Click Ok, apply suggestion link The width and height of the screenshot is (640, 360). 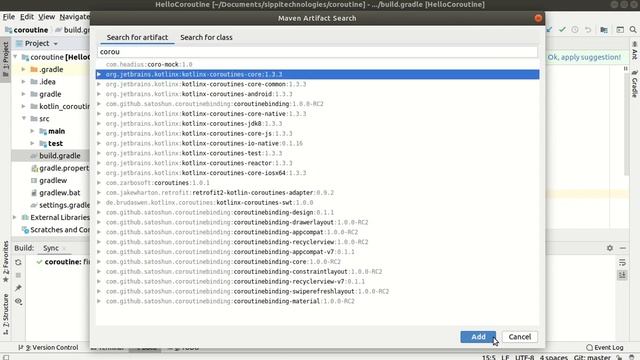tap(584, 57)
